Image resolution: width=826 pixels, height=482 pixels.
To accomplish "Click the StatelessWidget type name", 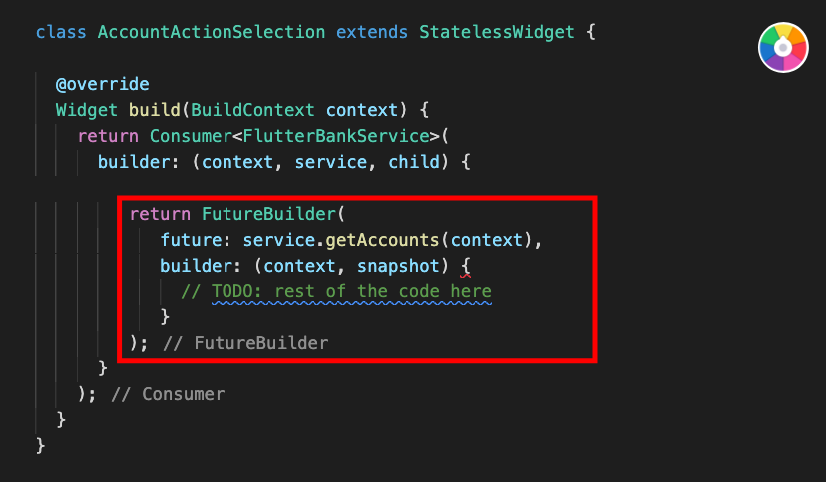I will [x=497, y=32].
